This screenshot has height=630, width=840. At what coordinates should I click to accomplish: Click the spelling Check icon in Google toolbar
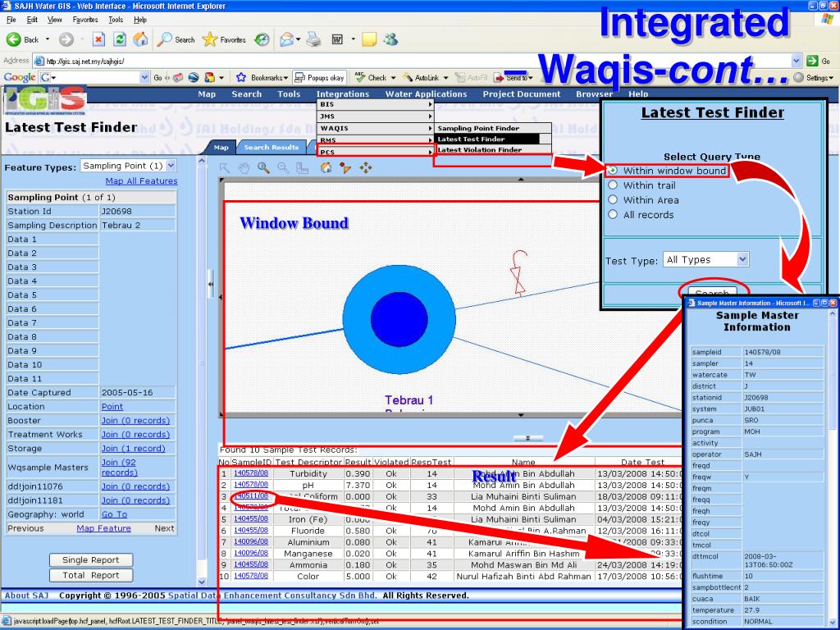tap(360, 78)
